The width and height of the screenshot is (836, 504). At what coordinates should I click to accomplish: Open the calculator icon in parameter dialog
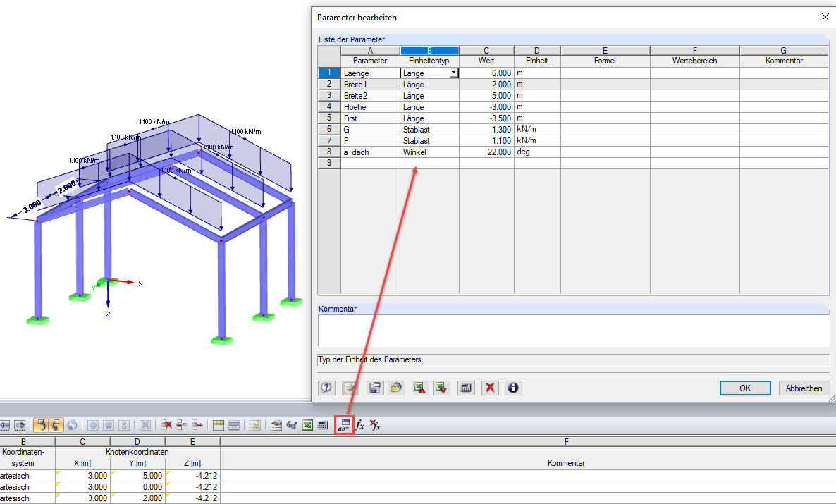click(466, 388)
